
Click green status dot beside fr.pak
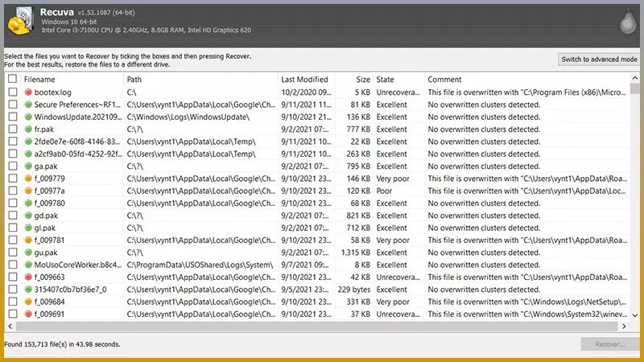(x=28, y=130)
